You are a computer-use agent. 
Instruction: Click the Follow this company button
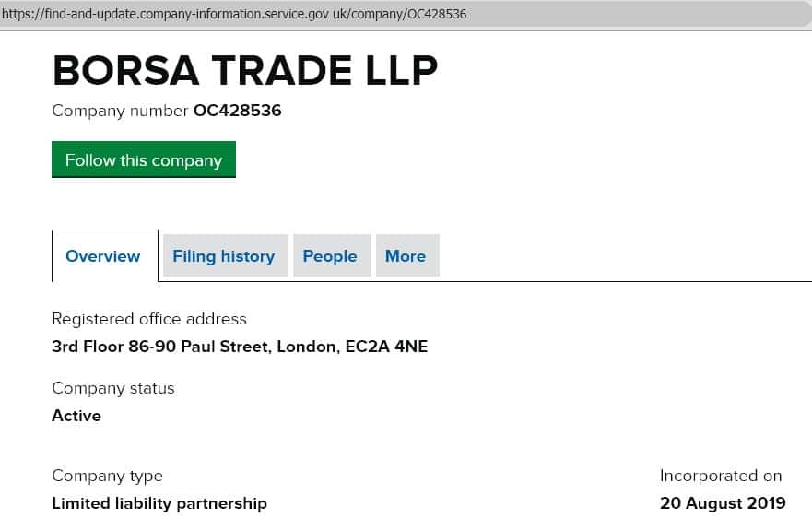(x=144, y=159)
